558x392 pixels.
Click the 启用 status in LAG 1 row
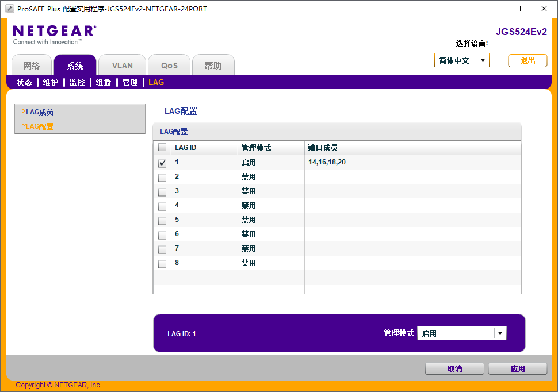coord(249,163)
